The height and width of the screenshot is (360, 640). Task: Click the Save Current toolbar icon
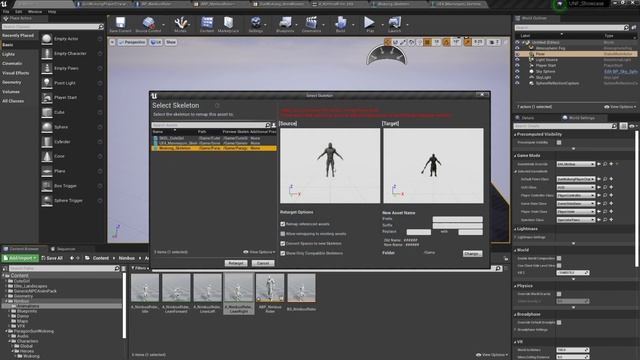pyautogui.click(x=120, y=24)
